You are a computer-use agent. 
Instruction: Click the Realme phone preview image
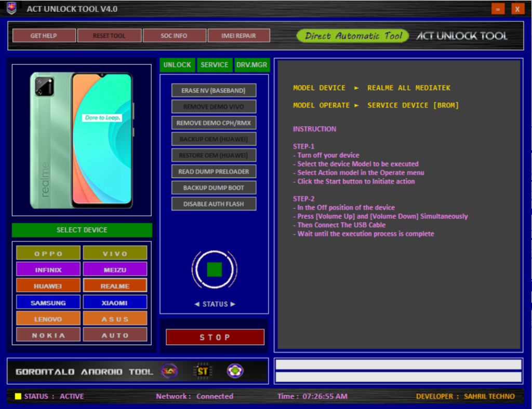click(82, 140)
